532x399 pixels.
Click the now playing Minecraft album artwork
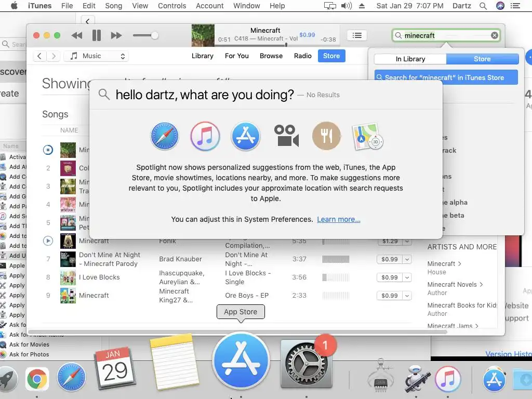click(x=203, y=35)
